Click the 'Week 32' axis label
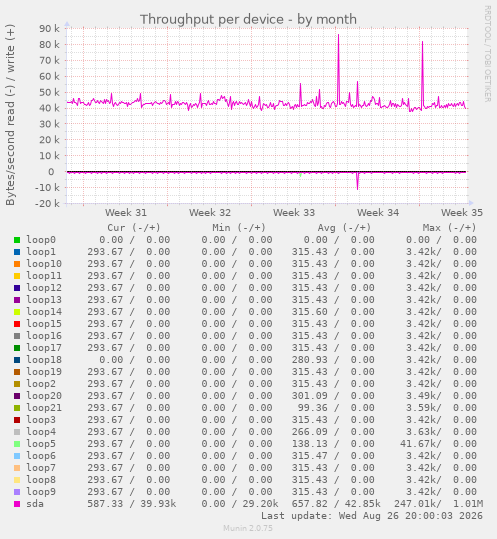This screenshot has width=497, height=539. [210, 213]
